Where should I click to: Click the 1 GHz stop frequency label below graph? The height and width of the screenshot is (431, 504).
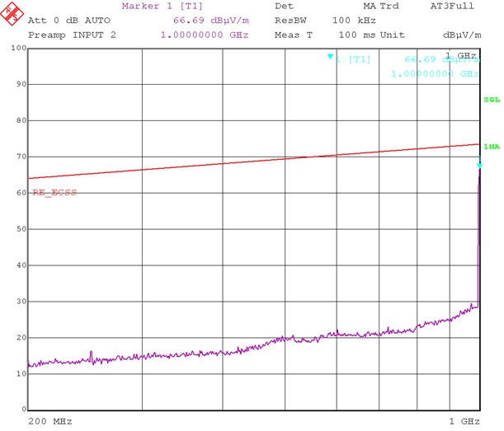pyautogui.click(x=464, y=421)
